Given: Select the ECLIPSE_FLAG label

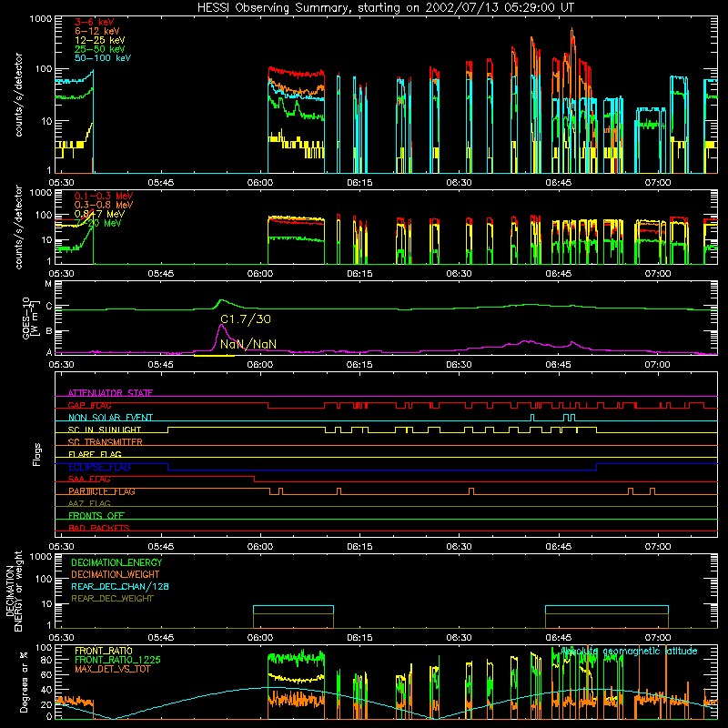Looking at the screenshot, I should pos(99,467).
